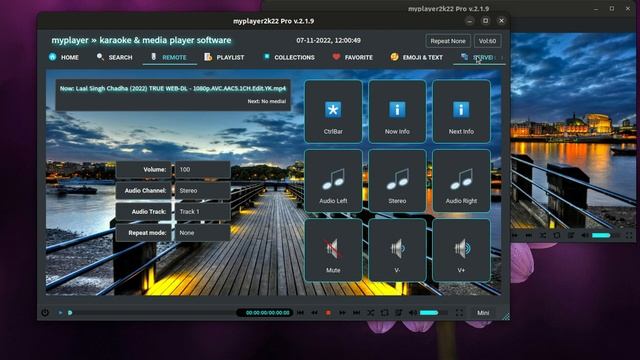The height and width of the screenshot is (360, 640).
Task: Open the EMOJI & TEXT tab
Action: point(417,57)
